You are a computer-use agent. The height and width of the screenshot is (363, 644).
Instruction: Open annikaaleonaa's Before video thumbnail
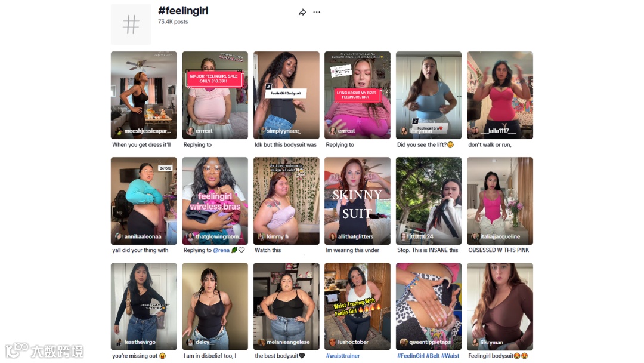[x=144, y=201]
